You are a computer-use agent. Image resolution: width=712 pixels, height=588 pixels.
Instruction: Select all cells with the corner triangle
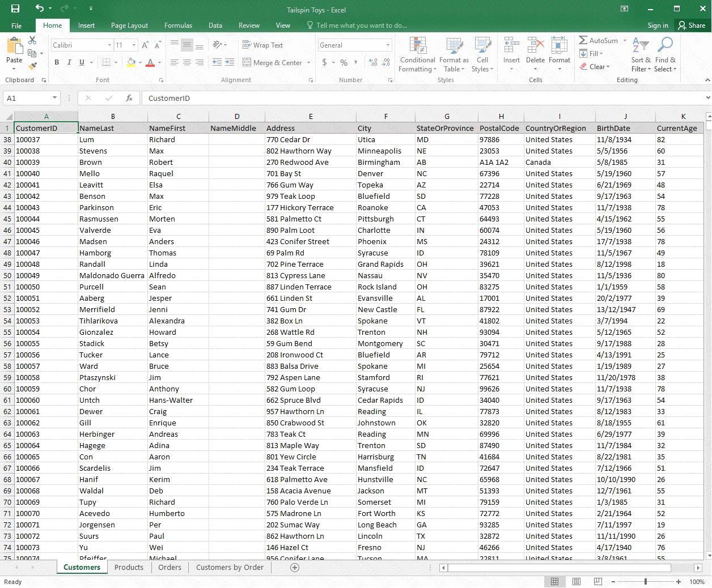[x=8, y=117]
